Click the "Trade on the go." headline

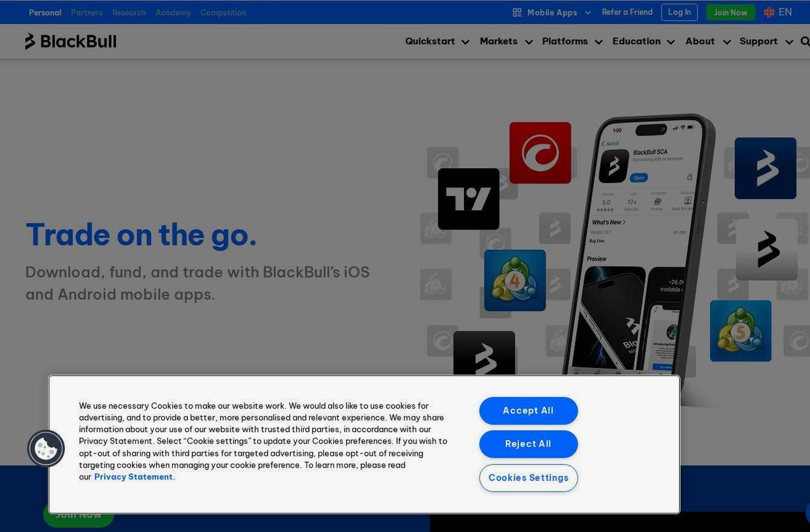pos(141,235)
